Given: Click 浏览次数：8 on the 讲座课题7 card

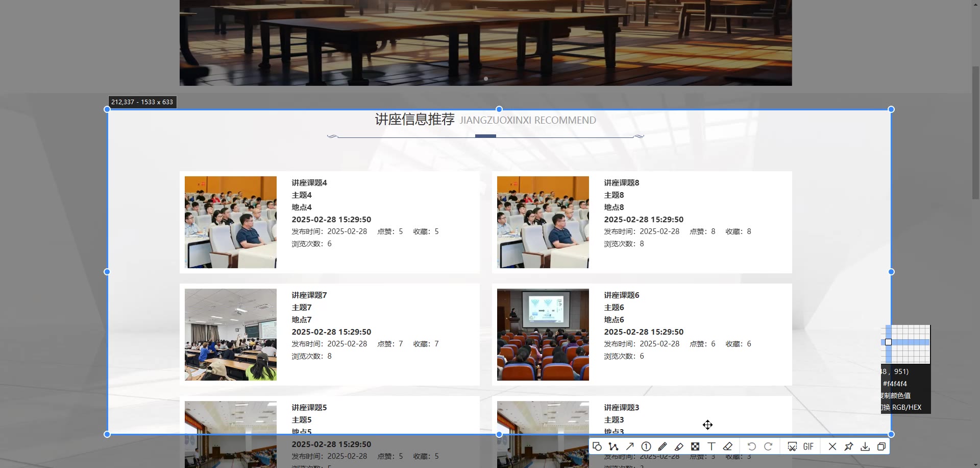Looking at the screenshot, I should [311, 356].
